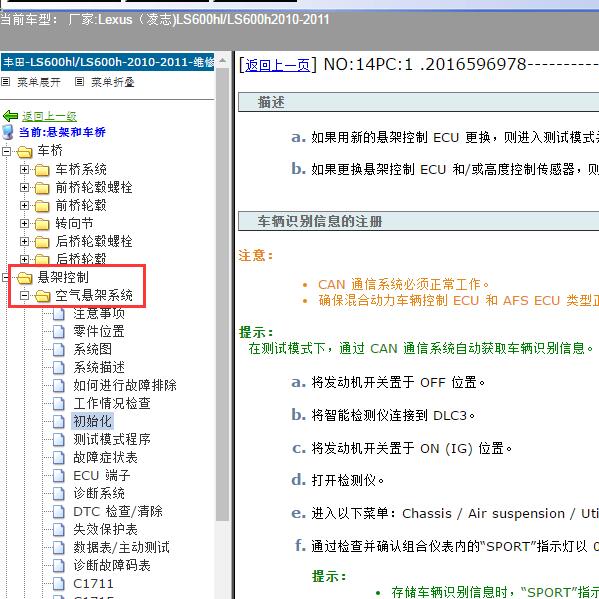
Task: Open the 测试模式程序 document
Action: (x=112, y=439)
